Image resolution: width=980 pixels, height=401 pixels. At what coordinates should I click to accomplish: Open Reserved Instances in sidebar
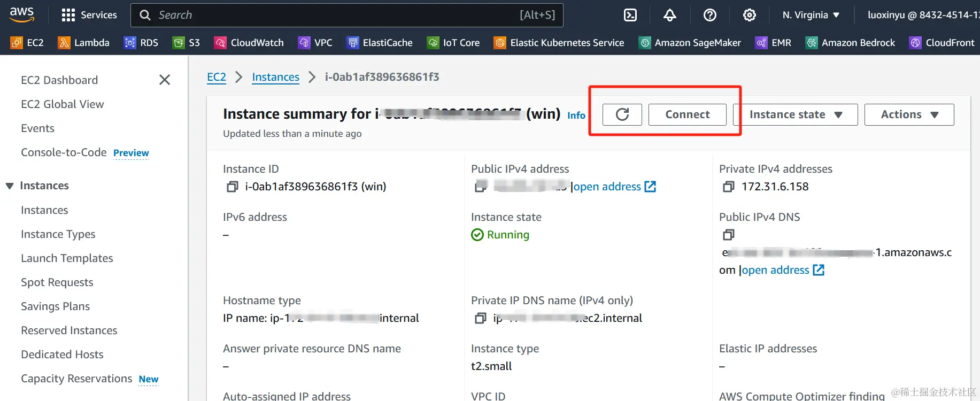[x=69, y=330]
